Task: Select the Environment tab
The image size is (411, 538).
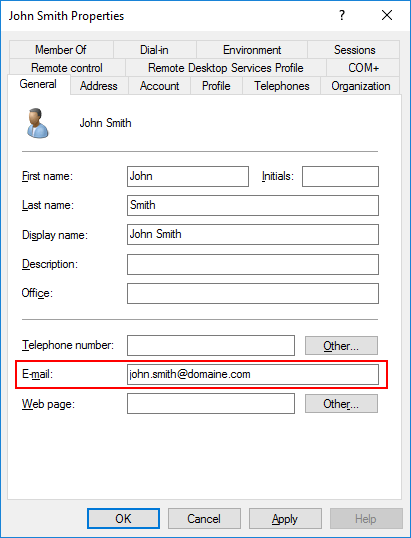Action: 252,50
